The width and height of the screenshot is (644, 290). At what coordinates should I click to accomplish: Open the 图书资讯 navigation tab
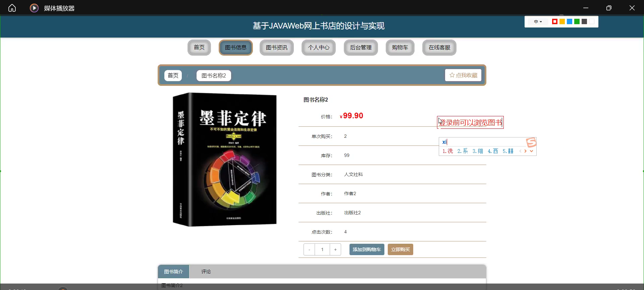[277, 48]
